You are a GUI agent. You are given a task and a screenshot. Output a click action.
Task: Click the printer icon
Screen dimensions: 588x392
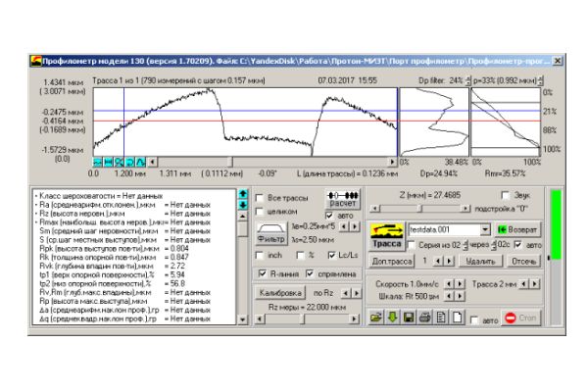pos(425,318)
